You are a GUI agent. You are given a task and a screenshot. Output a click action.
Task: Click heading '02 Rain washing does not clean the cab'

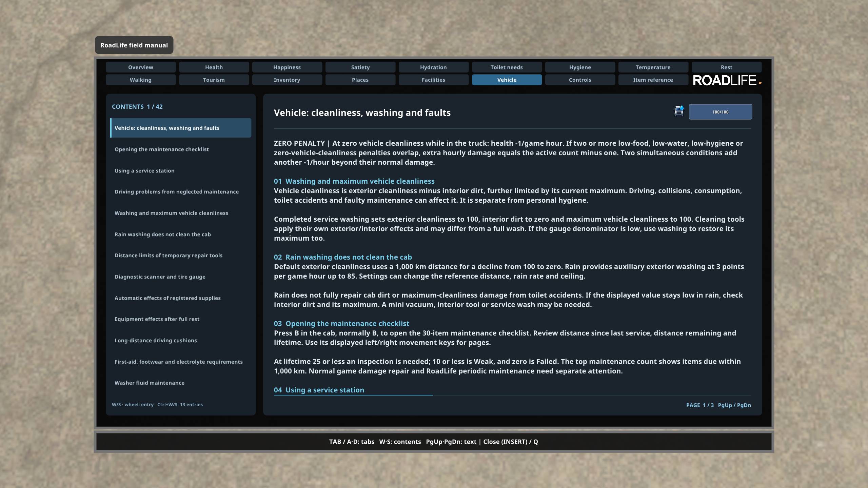coord(343,257)
